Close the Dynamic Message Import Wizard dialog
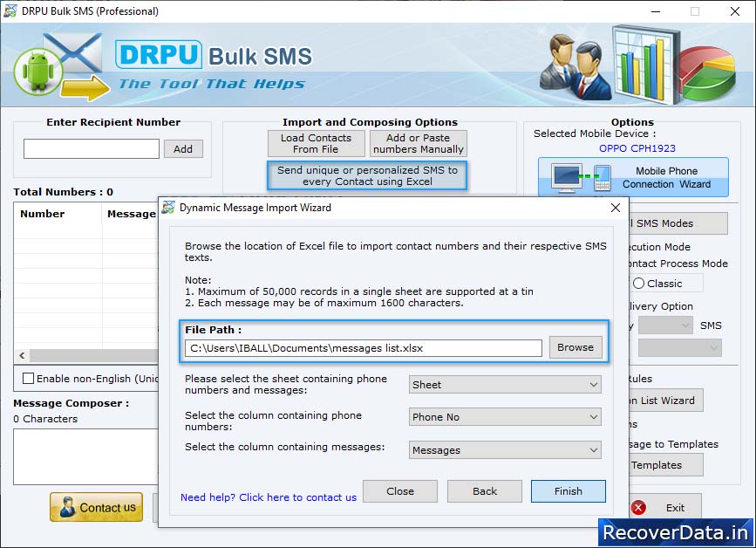Viewport: 756px width, 548px height. (x=616, y=208)
